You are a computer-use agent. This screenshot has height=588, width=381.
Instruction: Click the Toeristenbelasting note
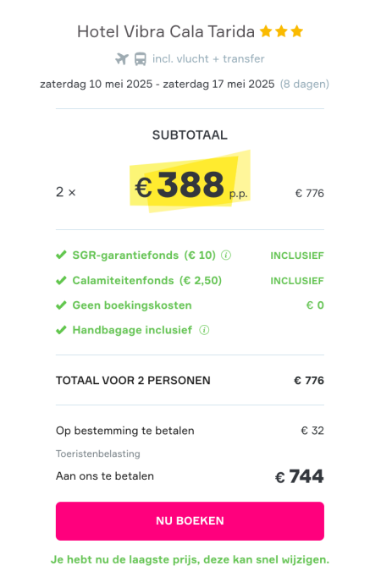click(98, 453)
